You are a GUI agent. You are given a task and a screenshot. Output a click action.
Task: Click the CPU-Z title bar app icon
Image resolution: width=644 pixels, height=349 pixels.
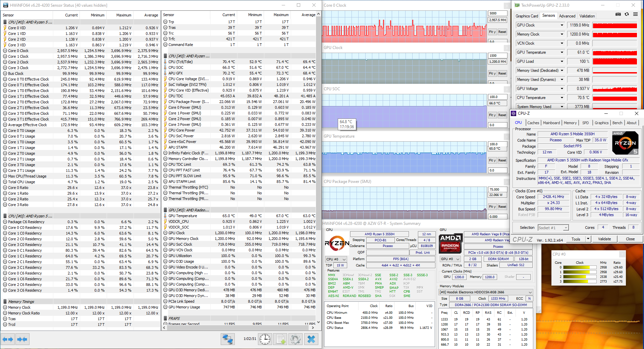[x=514, y=113]
